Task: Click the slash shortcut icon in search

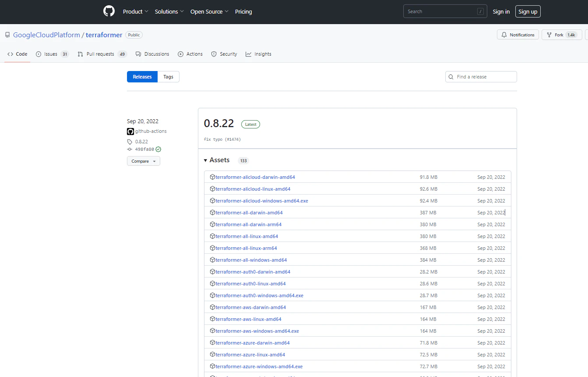Action: click(481, 12)
